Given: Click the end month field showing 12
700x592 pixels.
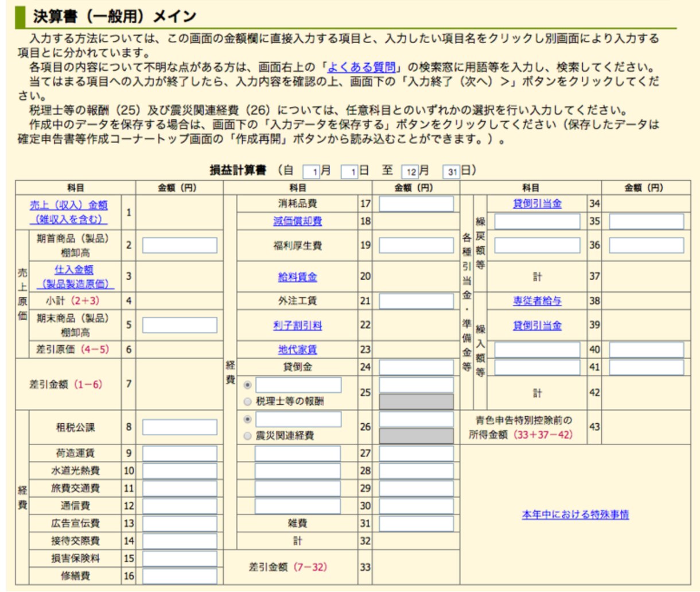Looking at the screenshot, I should click(410, 171).
